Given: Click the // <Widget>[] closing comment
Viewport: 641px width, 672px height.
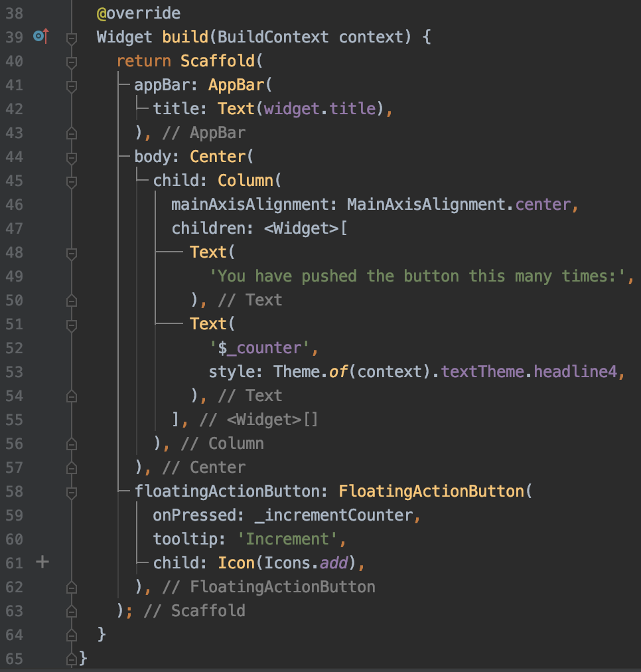Looking at the screenshot, I should [259, 420].
